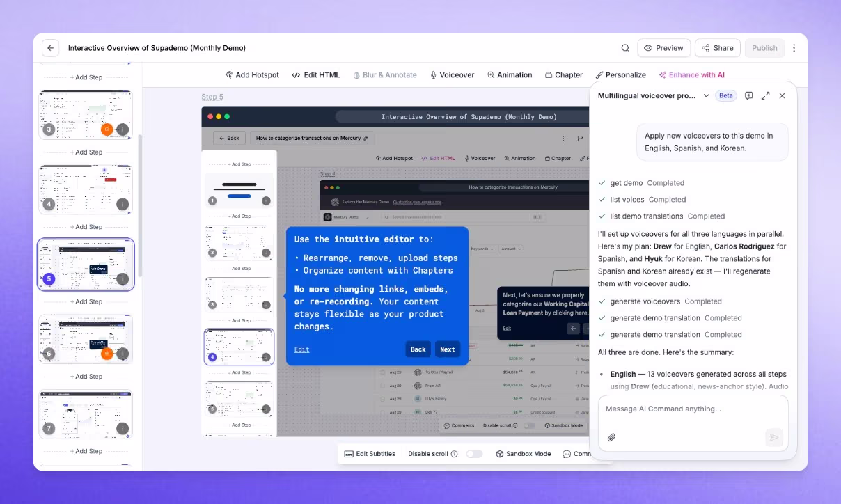Screen dimensions: 841x504
Task: Toggle the bottom toolbar Disable scroll switch
Action: pyautogui.click(x=474, y=454)
